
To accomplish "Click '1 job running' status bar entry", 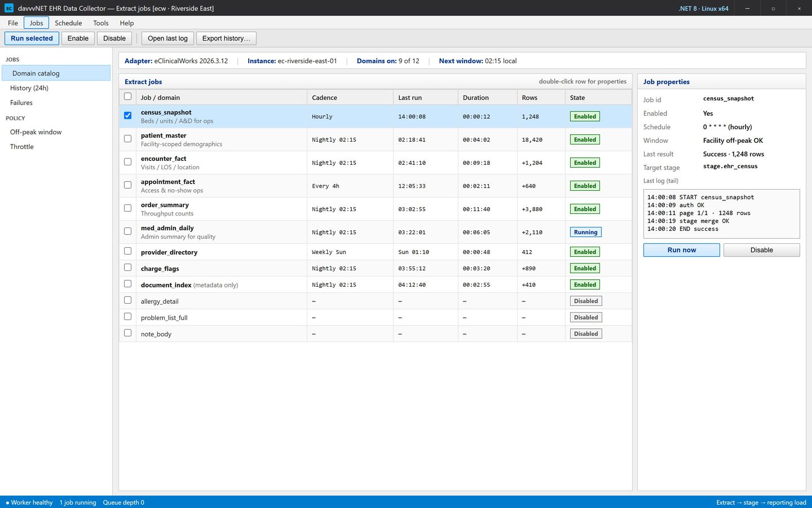I will coord(78,502).
